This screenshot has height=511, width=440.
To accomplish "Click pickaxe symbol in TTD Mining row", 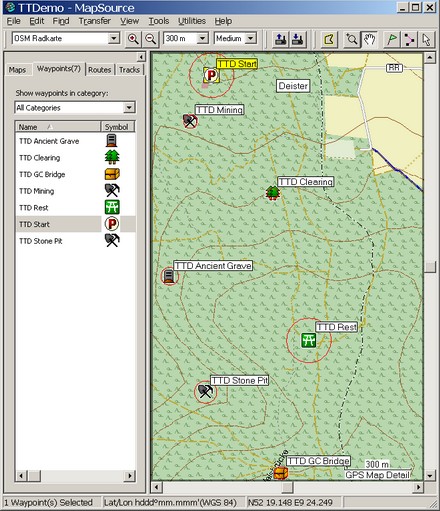I will (112, 190).
